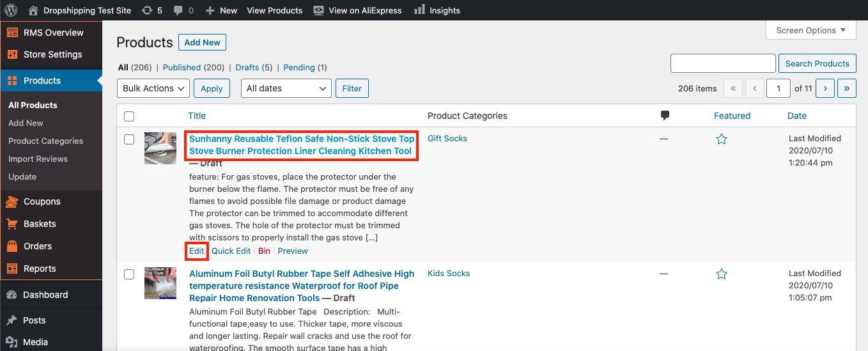The width and height of the screenshot is (868, 351).
Task: Click the View on AliExpress icon
Action: click(x=318, y=10)
